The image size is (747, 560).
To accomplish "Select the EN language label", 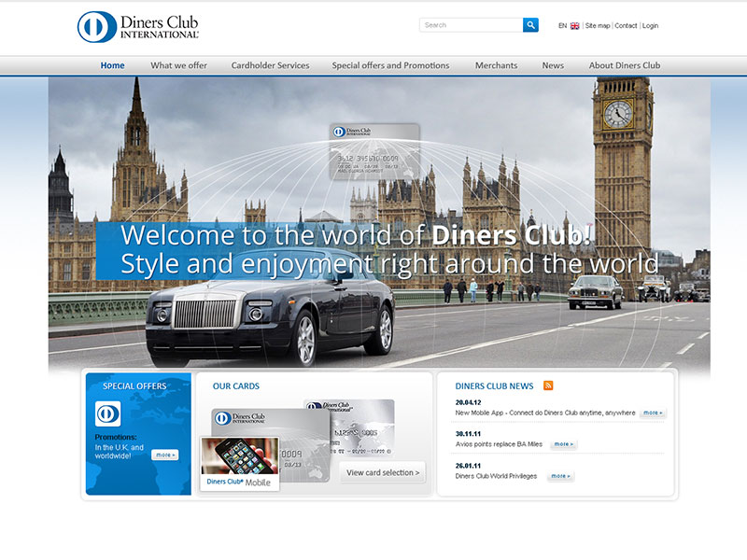I will (563, 26).
